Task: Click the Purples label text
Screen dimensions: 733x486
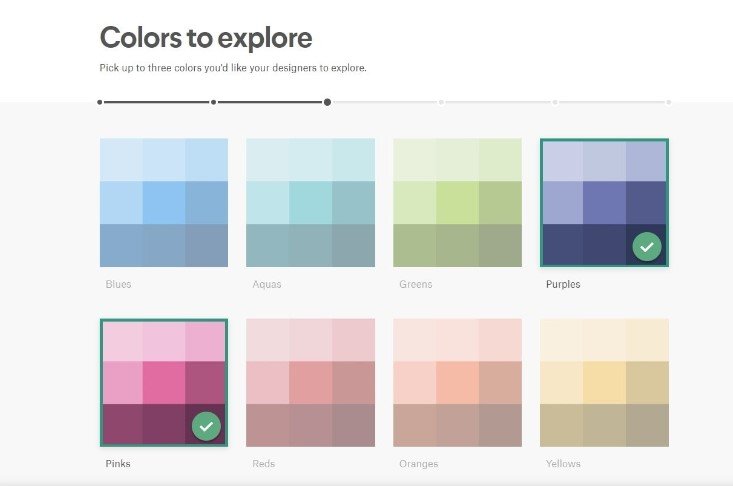Action: [x=563, y=284]
